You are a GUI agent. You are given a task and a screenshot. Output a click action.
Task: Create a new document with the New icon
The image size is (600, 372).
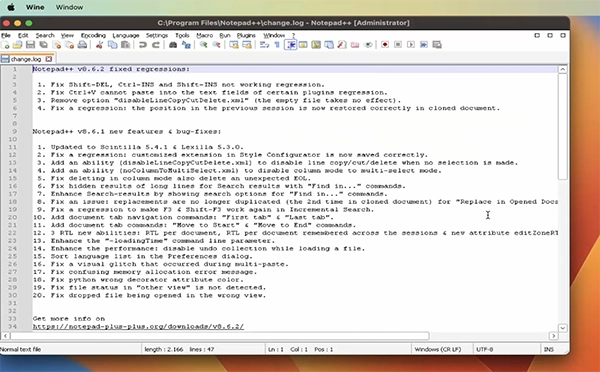click(5, 45)
